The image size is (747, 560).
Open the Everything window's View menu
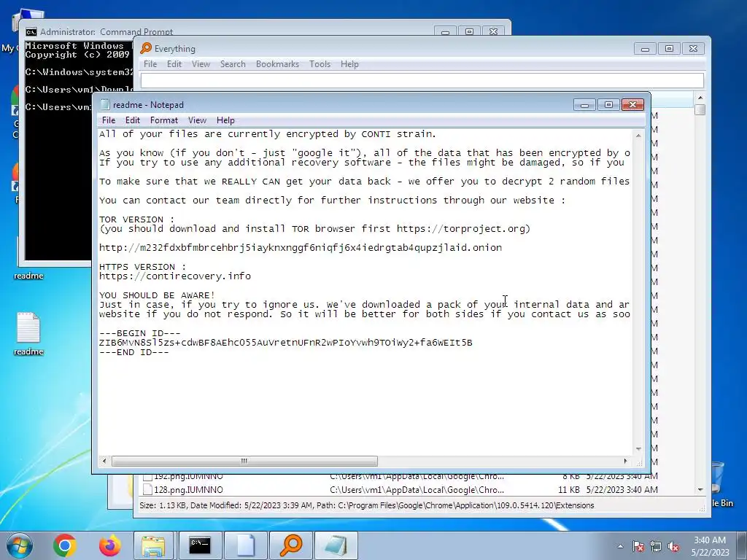coord(201,64)
